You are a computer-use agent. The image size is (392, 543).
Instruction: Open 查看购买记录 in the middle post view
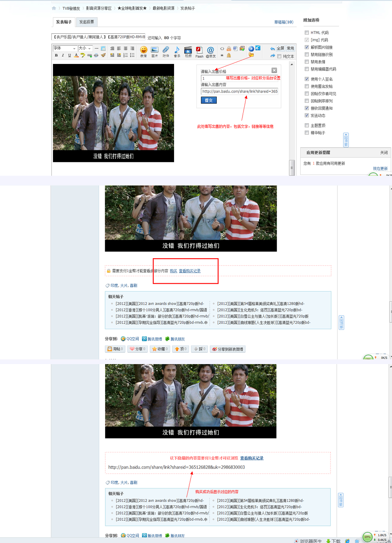tap(190, 271)
